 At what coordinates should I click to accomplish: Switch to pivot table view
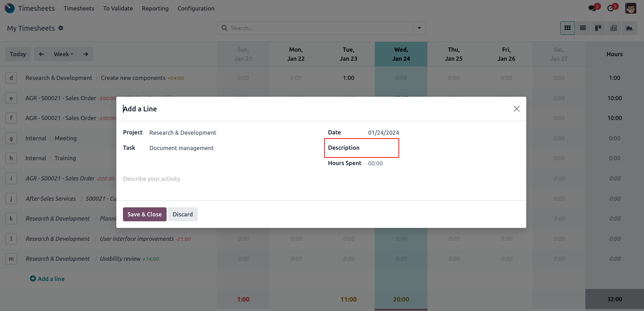pos(614,28)
